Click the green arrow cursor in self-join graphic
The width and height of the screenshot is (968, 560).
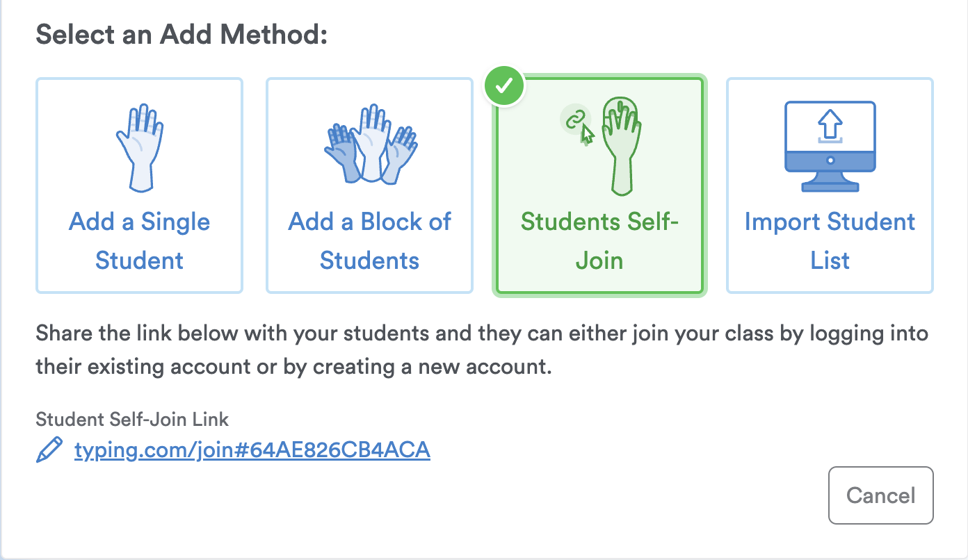(588, 134)
